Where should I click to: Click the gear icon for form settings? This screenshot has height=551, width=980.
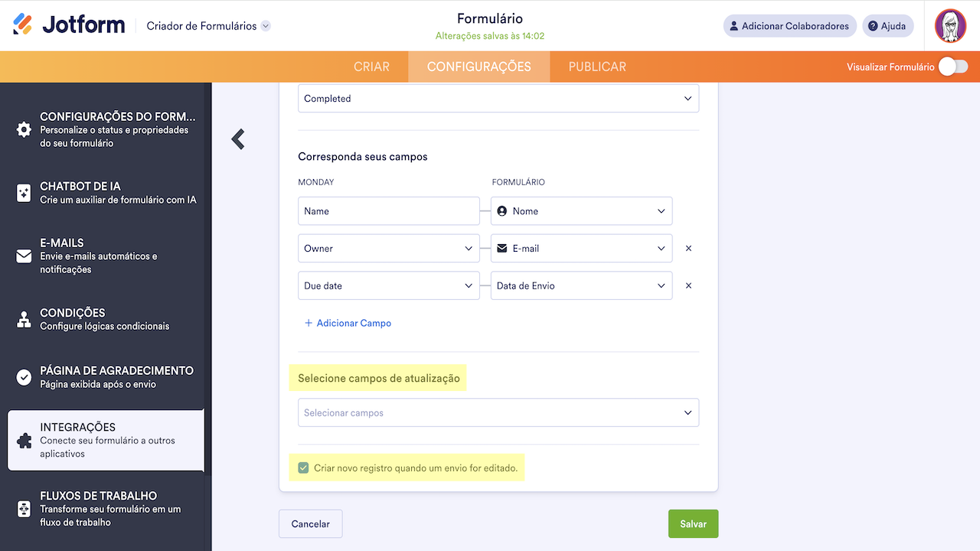click(x=24, y=129)
